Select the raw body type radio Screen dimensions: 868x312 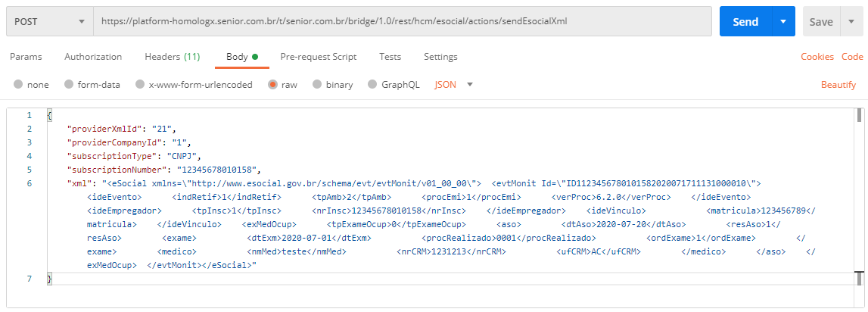(x=272, y=85)
